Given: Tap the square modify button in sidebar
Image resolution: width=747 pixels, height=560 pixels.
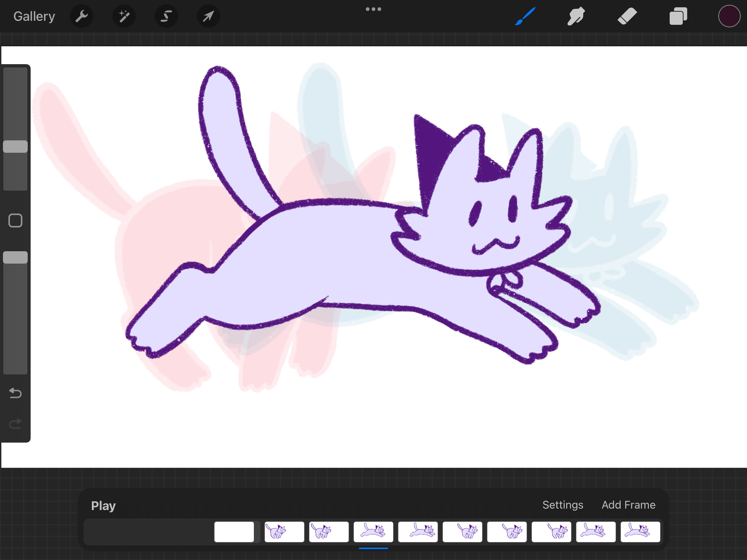Looking at the screenshot, I should 15,221.
